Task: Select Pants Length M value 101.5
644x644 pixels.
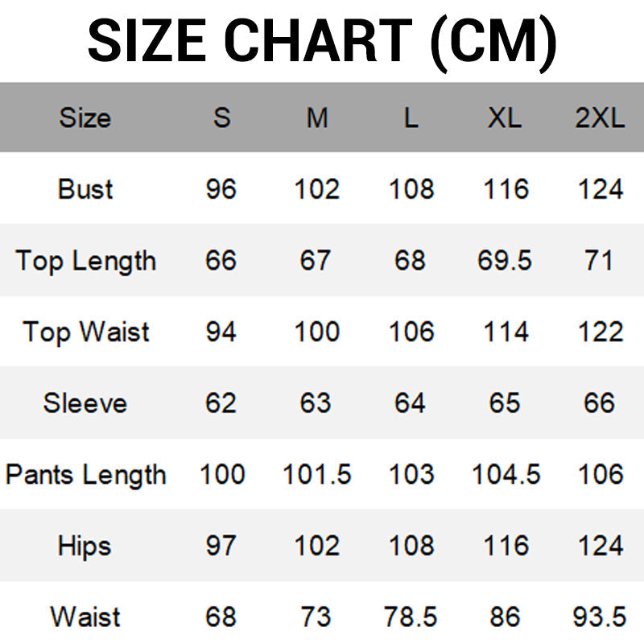Action: tap(316, 474)
